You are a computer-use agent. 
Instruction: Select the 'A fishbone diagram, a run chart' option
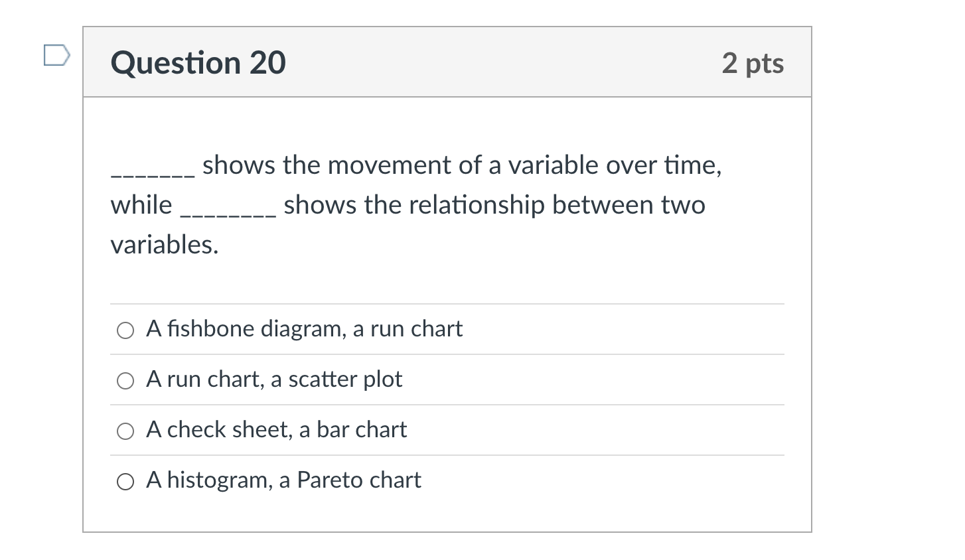125,330
